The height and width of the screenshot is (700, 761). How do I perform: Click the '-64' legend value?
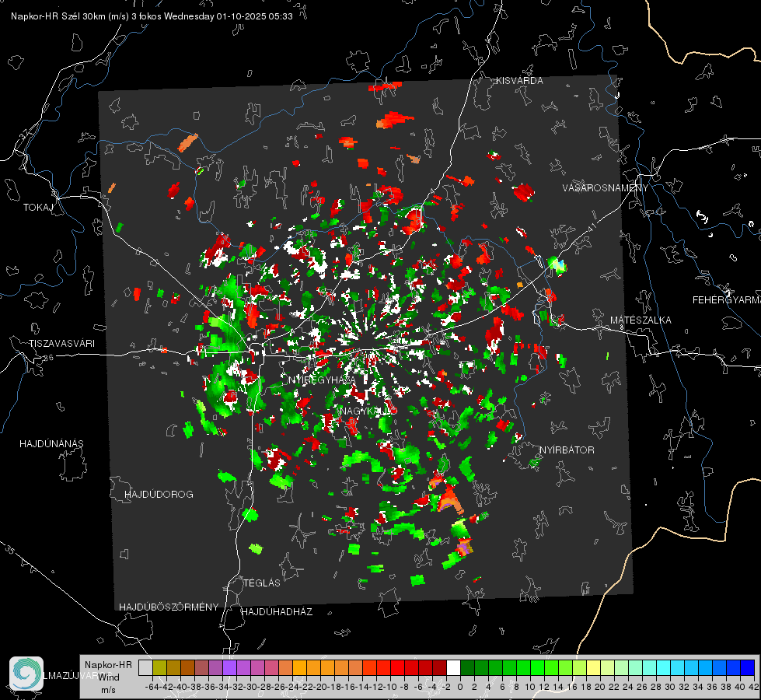tap(152, 687)
